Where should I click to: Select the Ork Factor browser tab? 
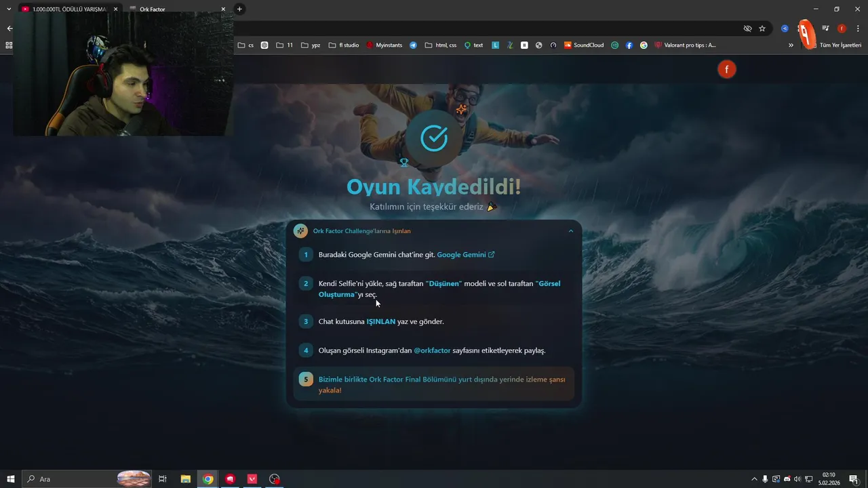point(176,9)
